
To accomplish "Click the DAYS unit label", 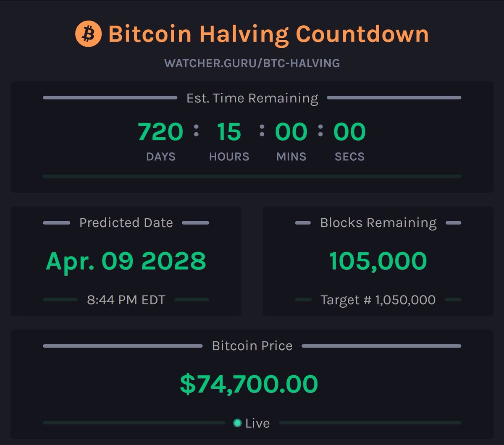I will (x=160, y=157).
